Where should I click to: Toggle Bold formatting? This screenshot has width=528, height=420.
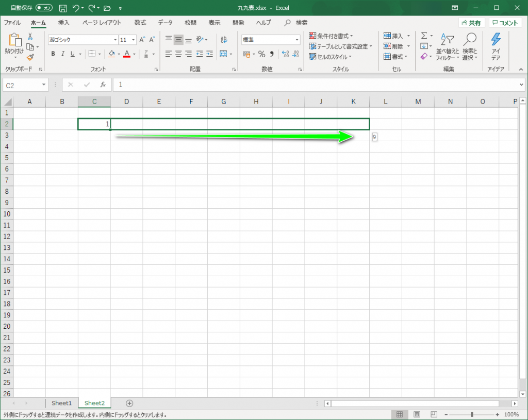[53, 54]
